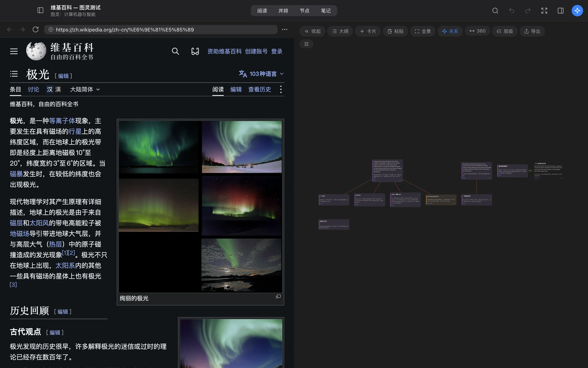Switch to the 并排 mode tab

point(283,11)
